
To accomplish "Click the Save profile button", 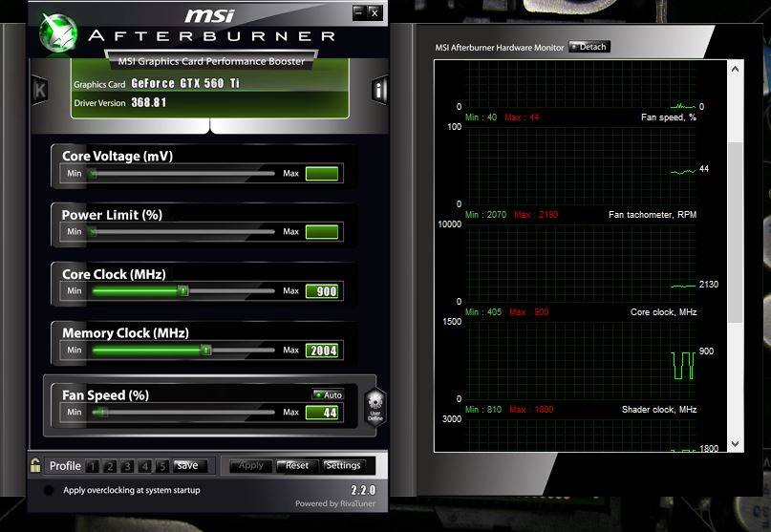I will (190, 466).
